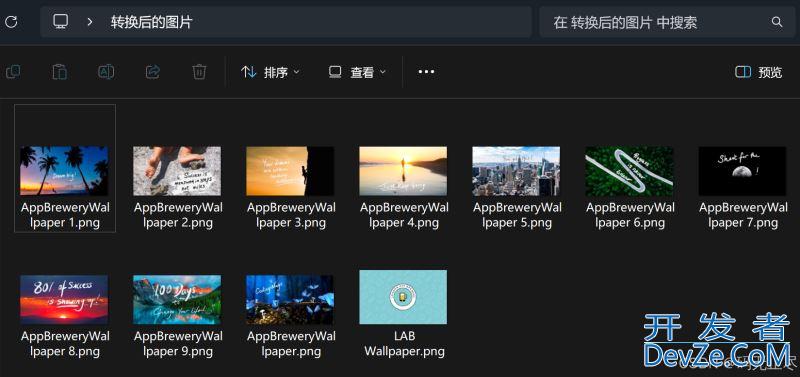The image size is (800, 377).
Task: Click the file name AppBreweryWallpaper 9.png
Action: pyautogui.click(x=178, y=344)
